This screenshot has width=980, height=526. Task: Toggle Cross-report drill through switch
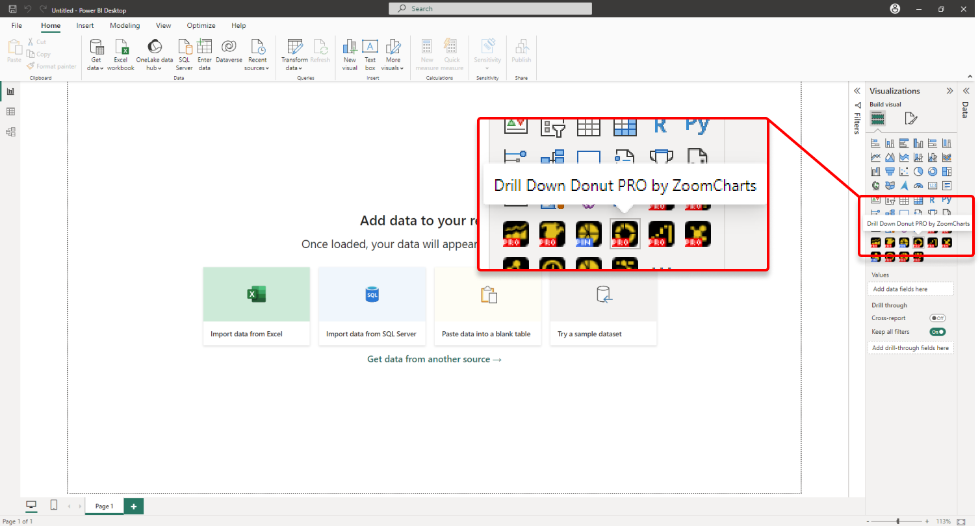click(937, 318)
